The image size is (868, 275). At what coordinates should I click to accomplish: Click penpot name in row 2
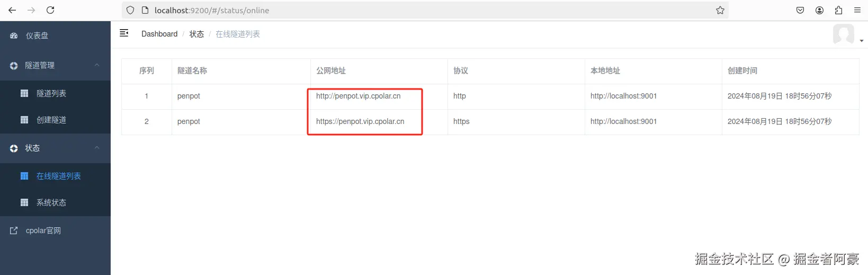(189, 121)
